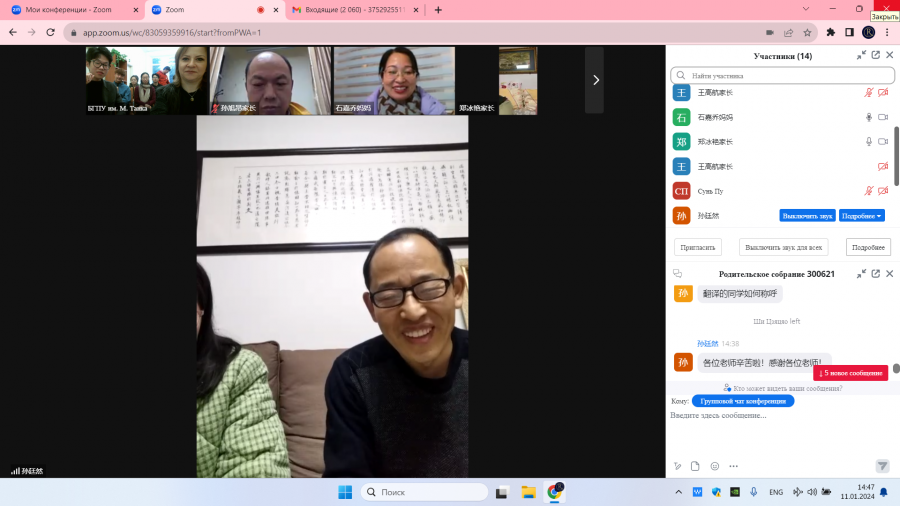The width and height of the screenshot is (900, 506).
Task: Attach a file in the chat toolbar
Action: click(695, 466)
